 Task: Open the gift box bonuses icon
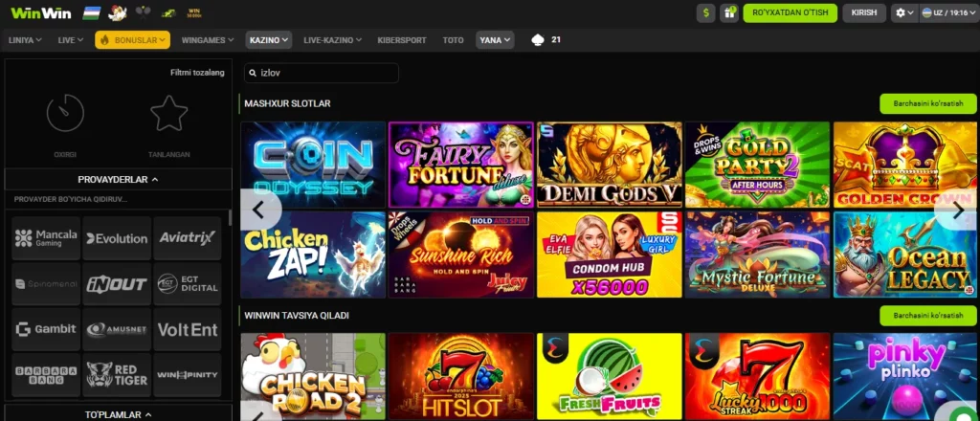[x=728, y=12]
